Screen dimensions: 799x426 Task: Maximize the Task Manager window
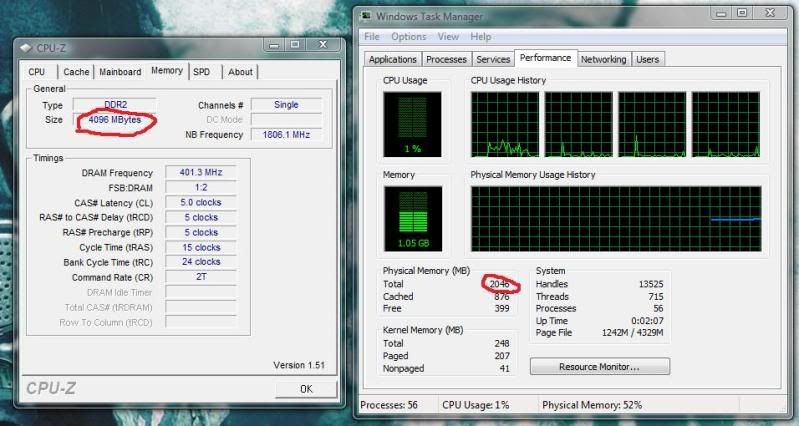pyautogui.click(x=741, y=13)
